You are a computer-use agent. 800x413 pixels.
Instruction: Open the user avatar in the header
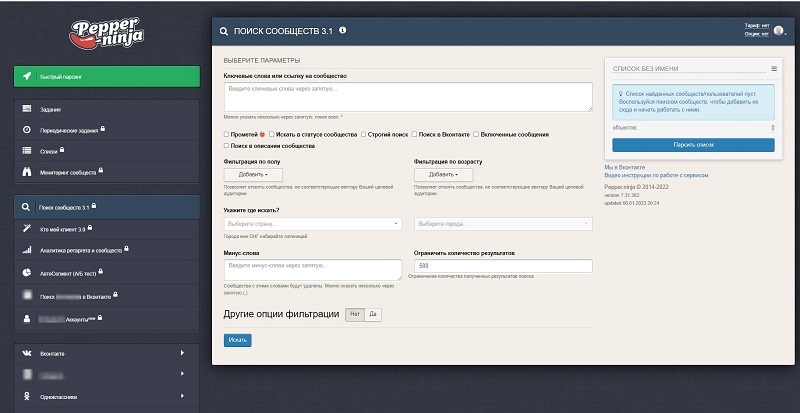[x=777, y=31]
